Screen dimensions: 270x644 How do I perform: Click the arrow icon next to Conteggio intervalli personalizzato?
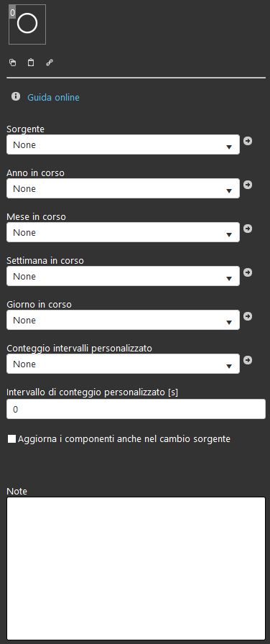tap(248, 360)
